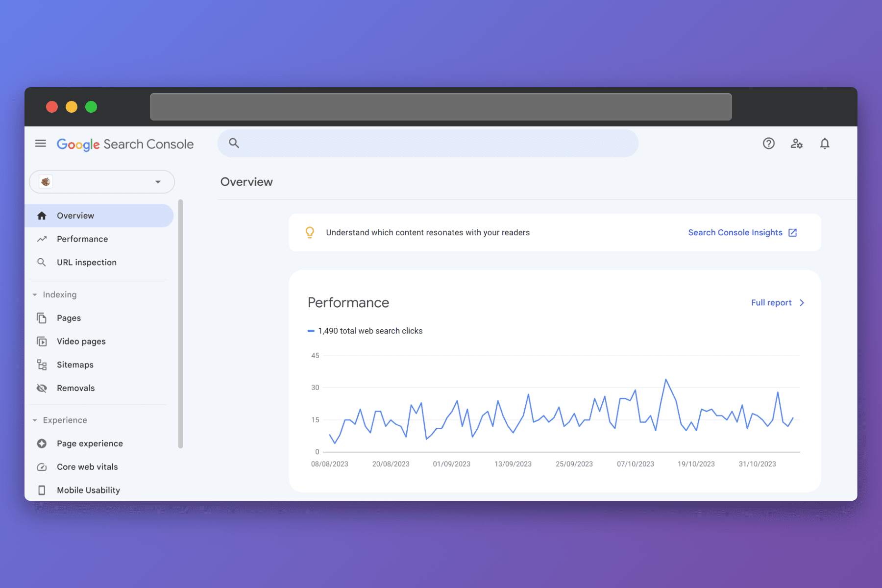The height and width of the screenshot is (588, 882).
Task: Click the Removals crossed-eye icon
Action: pyautogui.click(x=42, y=388)
